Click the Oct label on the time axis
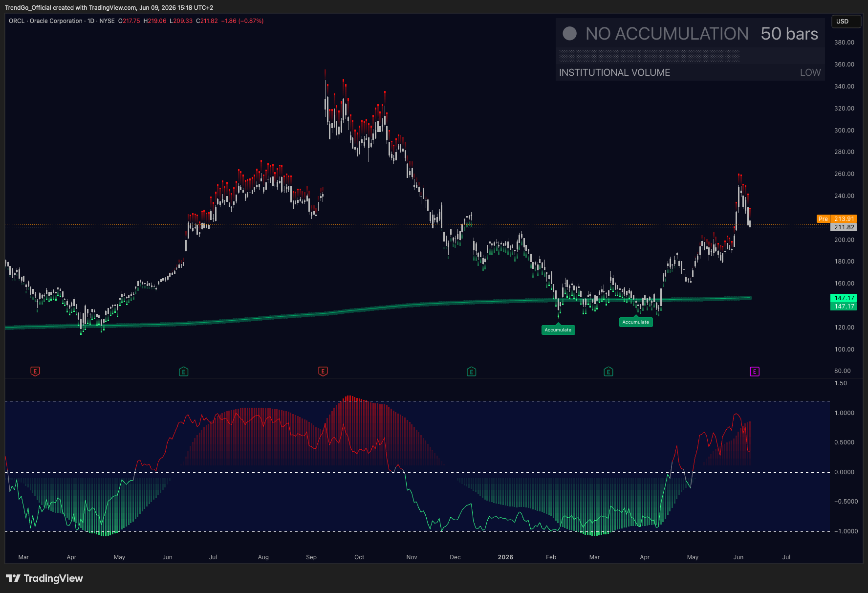This screenshot has height=593, width=868. coord(359,557)
